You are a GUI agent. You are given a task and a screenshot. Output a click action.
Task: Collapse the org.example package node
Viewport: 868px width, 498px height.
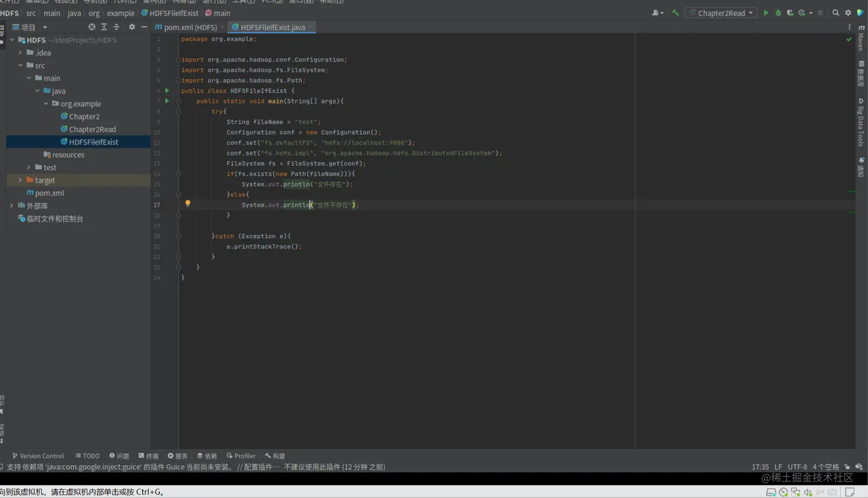[x=46, y=104]
